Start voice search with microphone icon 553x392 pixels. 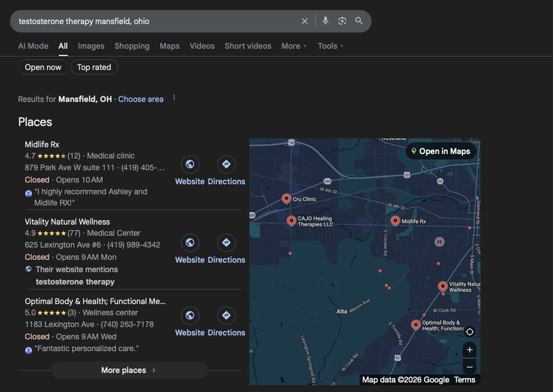pyautogui.click(x=326, y=21)
